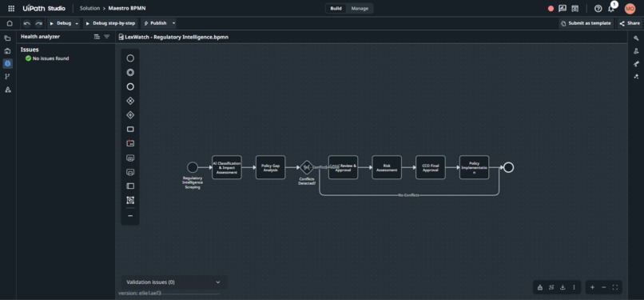Open the icon next to feedback in header
This screenshot has height=300, width=644.
point(575,9)
